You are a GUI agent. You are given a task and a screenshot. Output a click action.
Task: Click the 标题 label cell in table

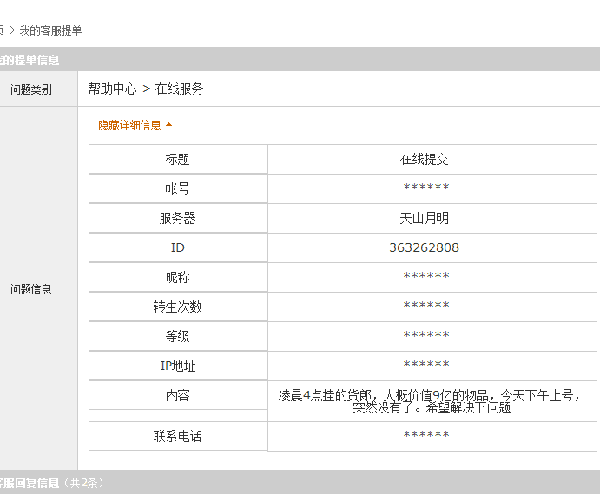point(177,159)
